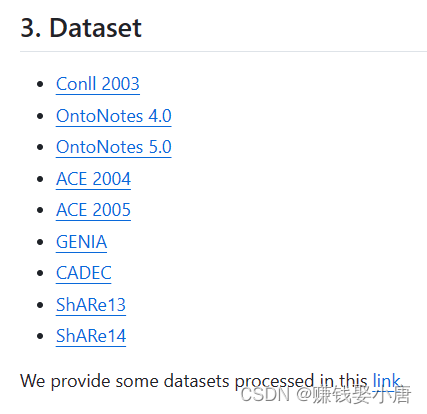Click the divider line under the Dataset heading
Image resolution: width=427 pixels, height=414 pixels.
coord(223,52)
